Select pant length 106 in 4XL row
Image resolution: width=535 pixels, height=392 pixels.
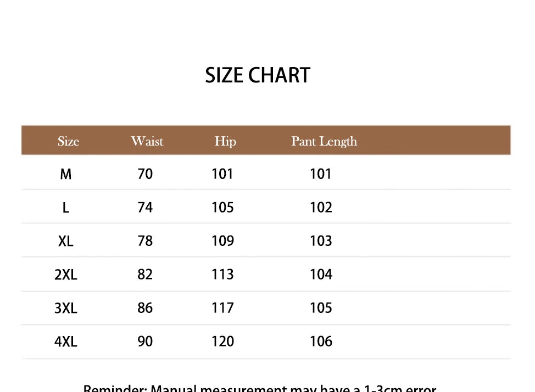coord(321,341)
